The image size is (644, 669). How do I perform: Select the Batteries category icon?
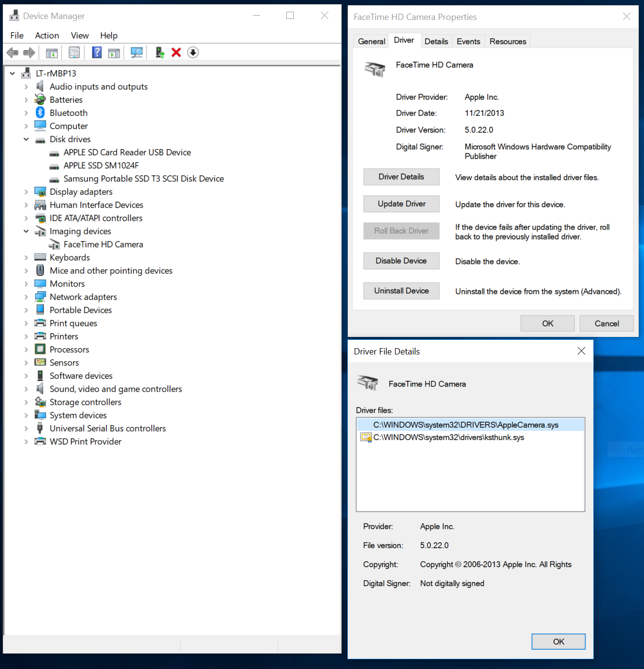point(40,99)
